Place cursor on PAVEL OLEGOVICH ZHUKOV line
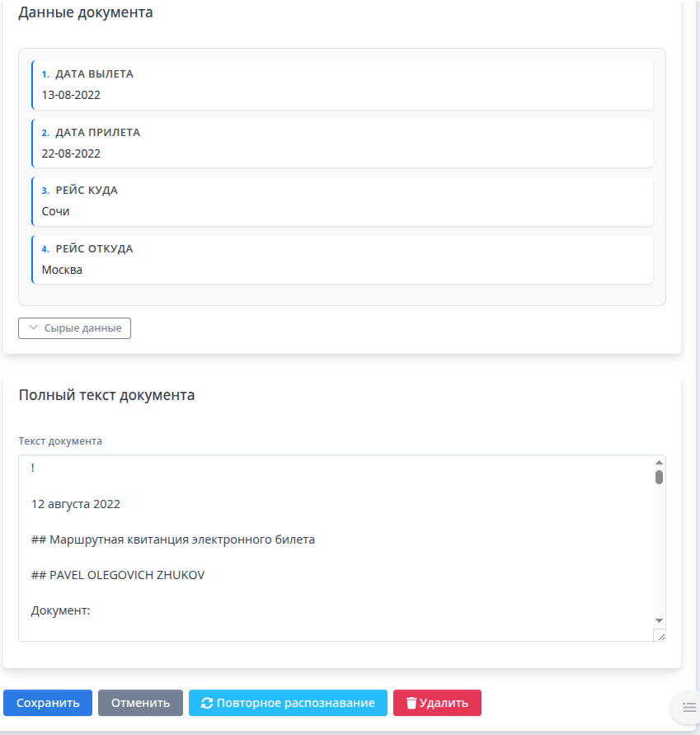 coord(118,575)
